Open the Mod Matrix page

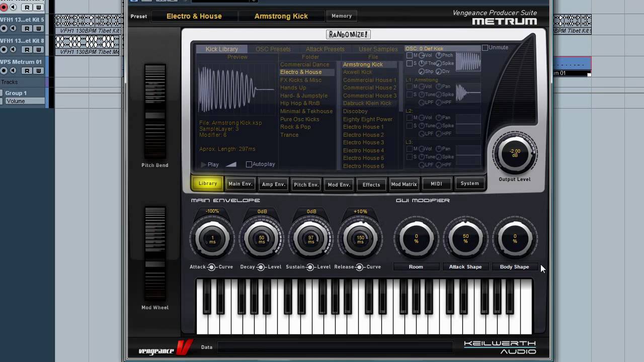[404, 184]
